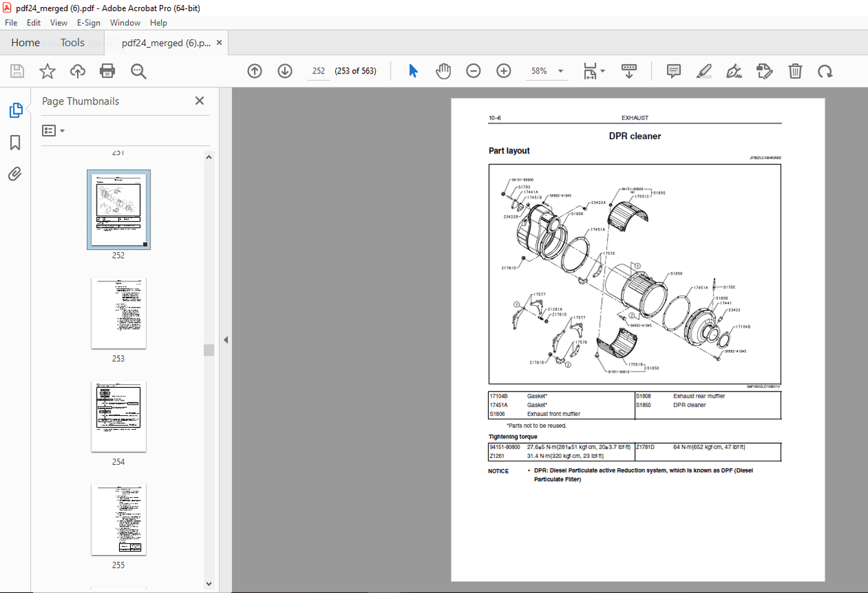Select thumbnail for page 254

[118, 416]
